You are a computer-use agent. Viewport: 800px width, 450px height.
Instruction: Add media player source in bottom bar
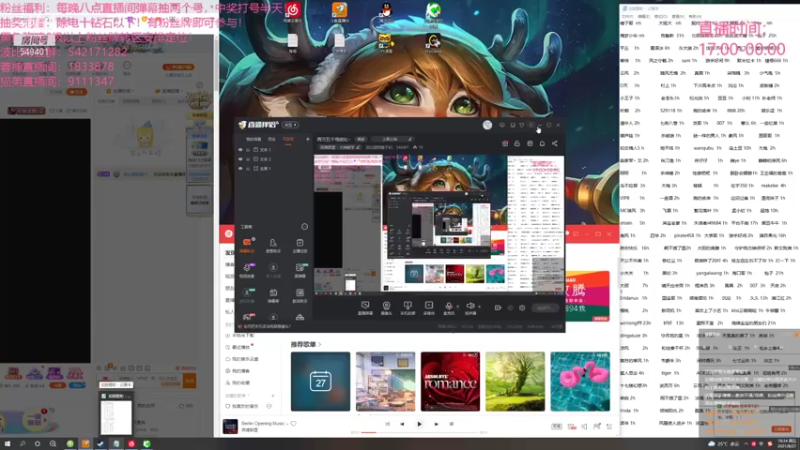pos(429,308)
